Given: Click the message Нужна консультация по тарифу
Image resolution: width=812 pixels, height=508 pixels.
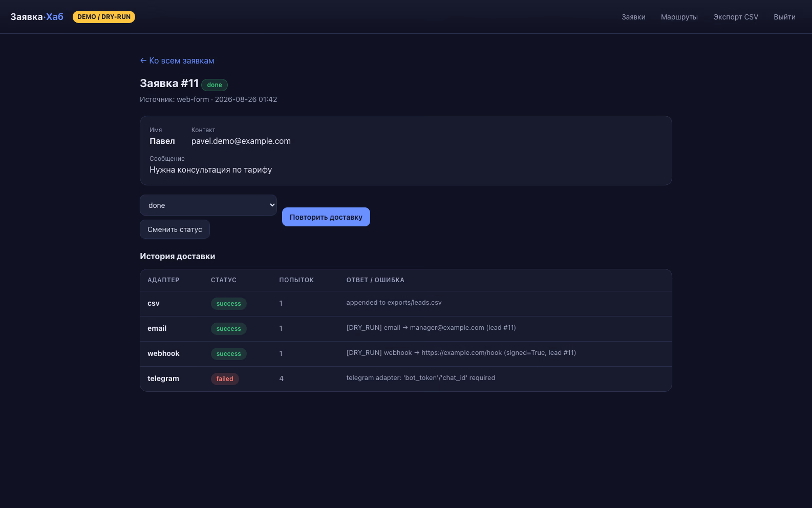Looking at the screenshot, I should pyautogui.click(x=210, y=170).
